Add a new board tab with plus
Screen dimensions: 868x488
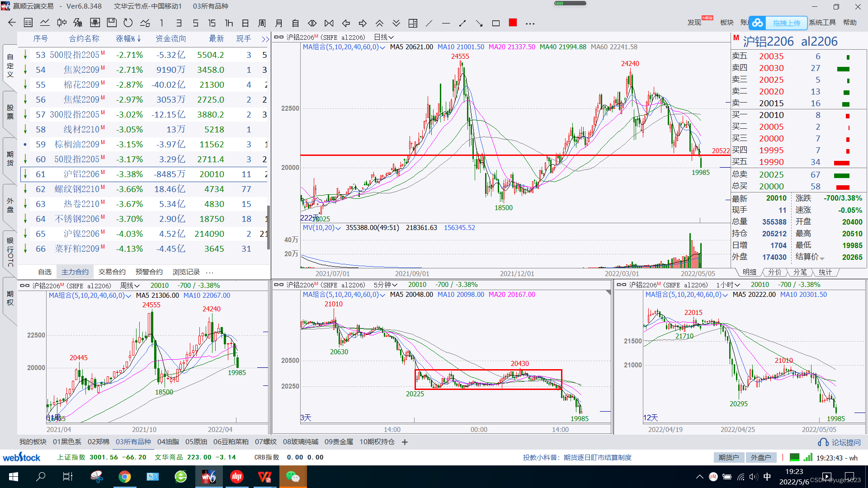[405, 442]
